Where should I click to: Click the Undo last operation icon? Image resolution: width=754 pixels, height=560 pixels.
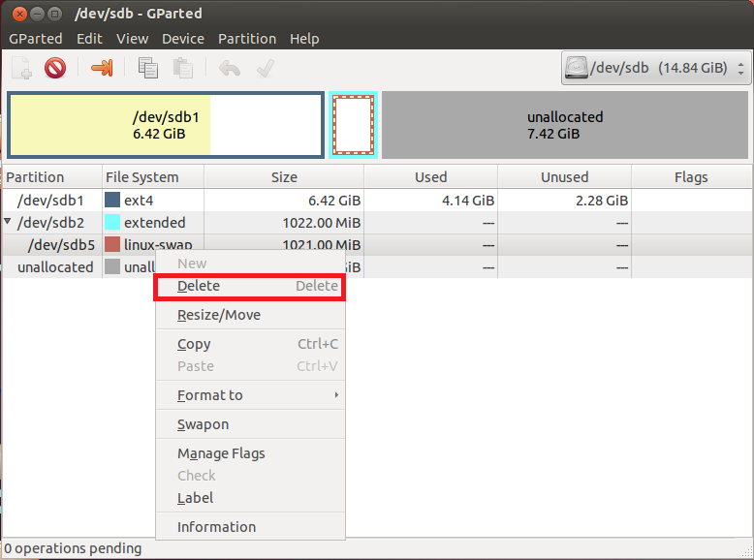click(x=230, y=68)
